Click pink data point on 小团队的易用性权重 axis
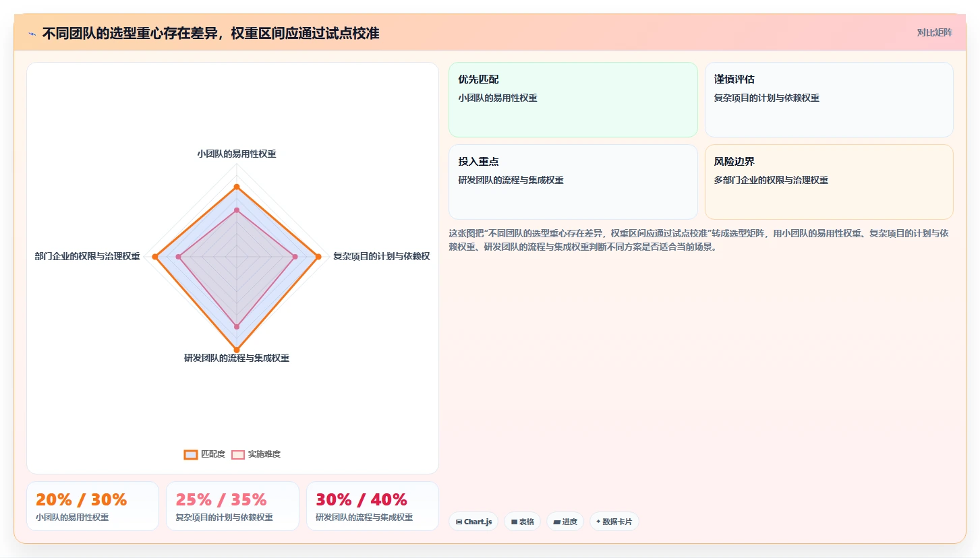The width and height of the screenshot is (980, 558). (237, 210)
